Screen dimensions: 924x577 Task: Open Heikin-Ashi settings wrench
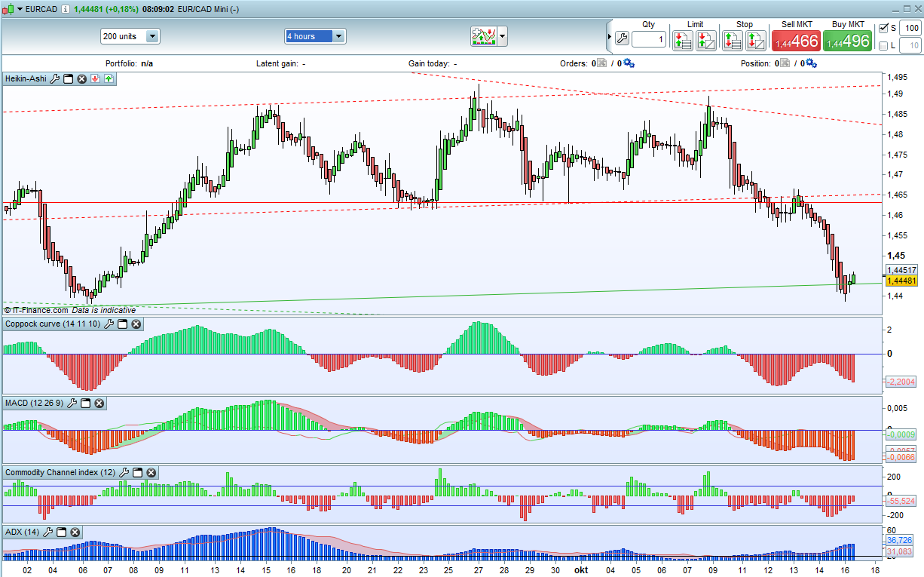coord(54,78)
